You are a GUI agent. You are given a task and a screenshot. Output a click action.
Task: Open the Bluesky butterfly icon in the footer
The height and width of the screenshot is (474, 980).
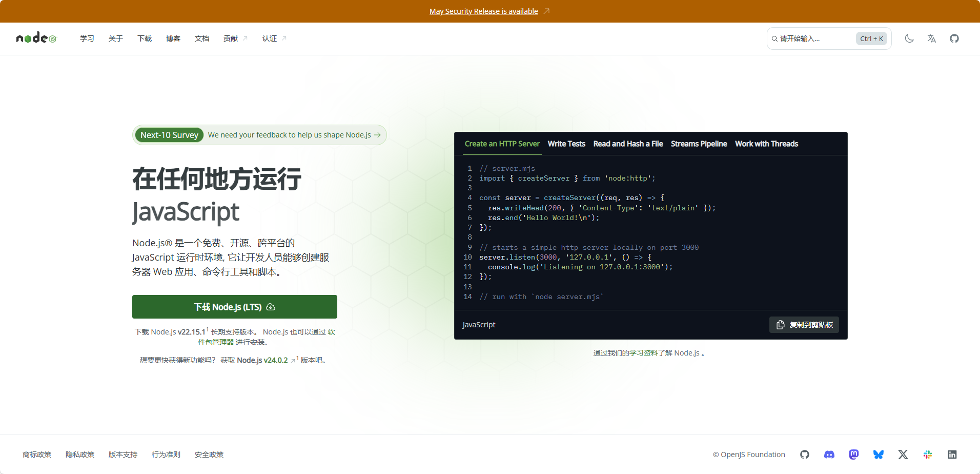[879, 455]
